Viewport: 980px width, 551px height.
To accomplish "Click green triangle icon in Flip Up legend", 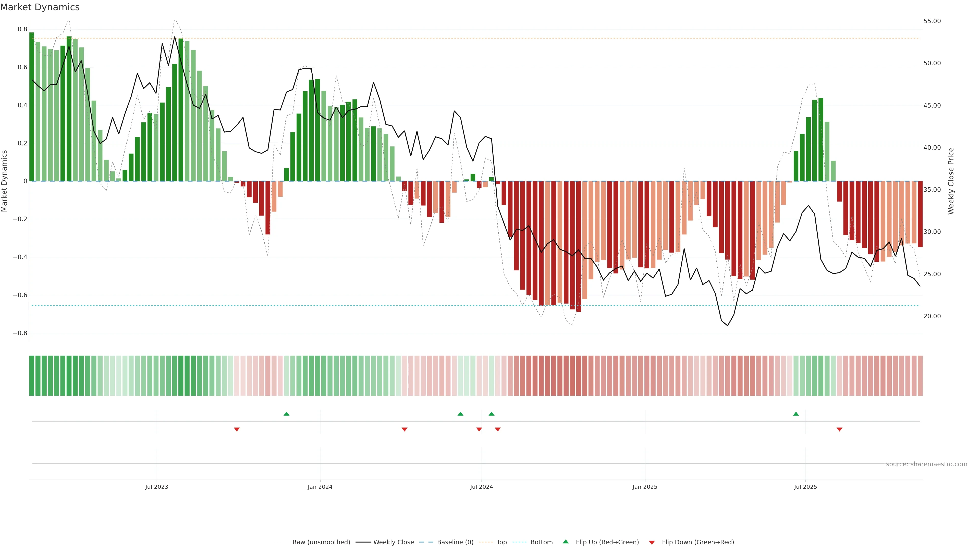I will pyautogui.click(x=566, y=542).
